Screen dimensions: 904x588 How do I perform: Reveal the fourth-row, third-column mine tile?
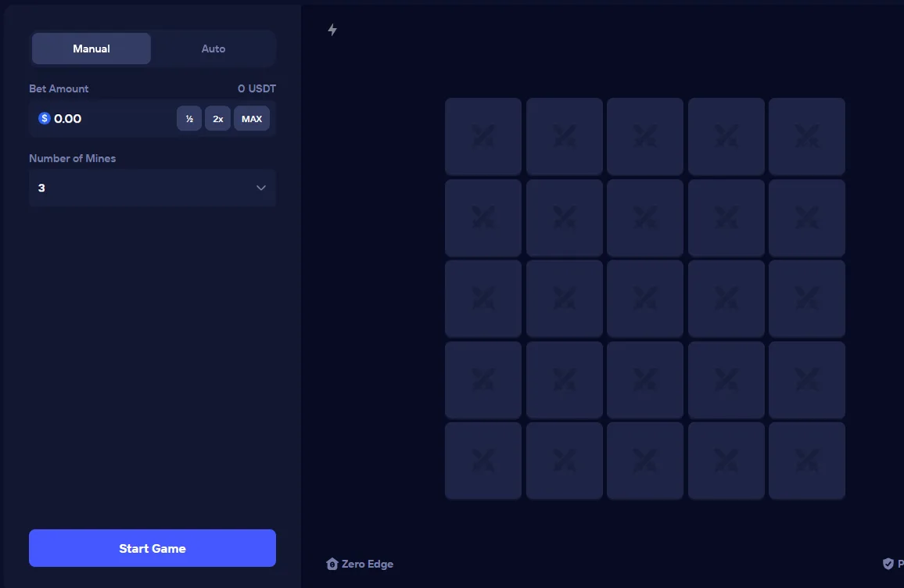(x=645, y=380)
